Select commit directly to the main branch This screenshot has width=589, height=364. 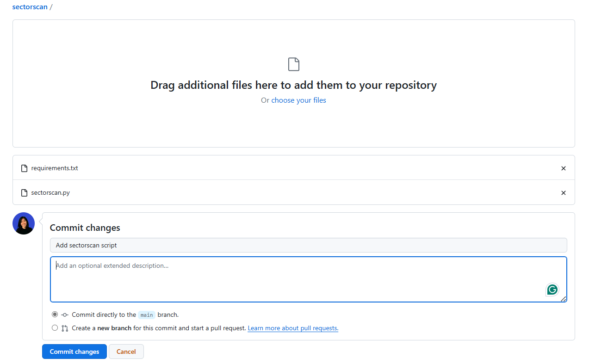pos(55,314)
